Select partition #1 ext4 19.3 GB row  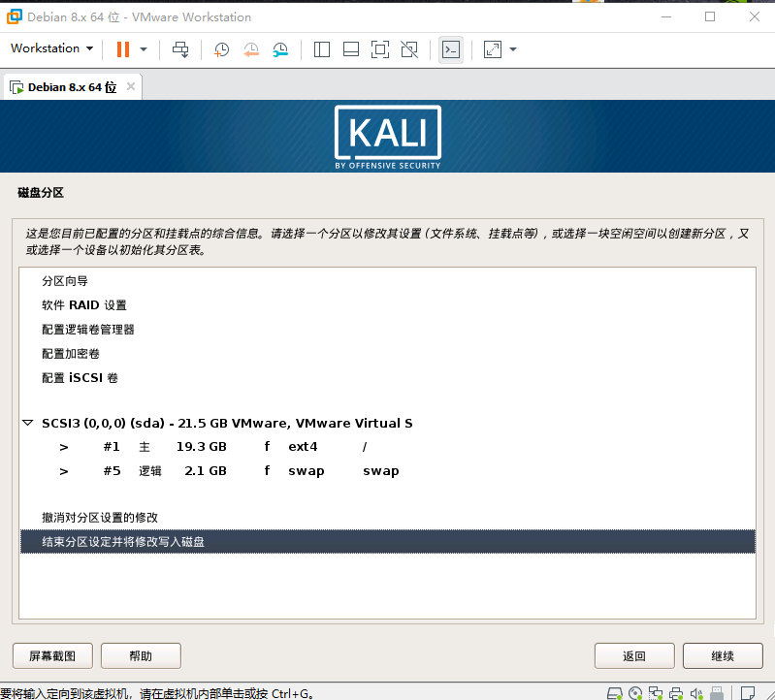(388, 447)
